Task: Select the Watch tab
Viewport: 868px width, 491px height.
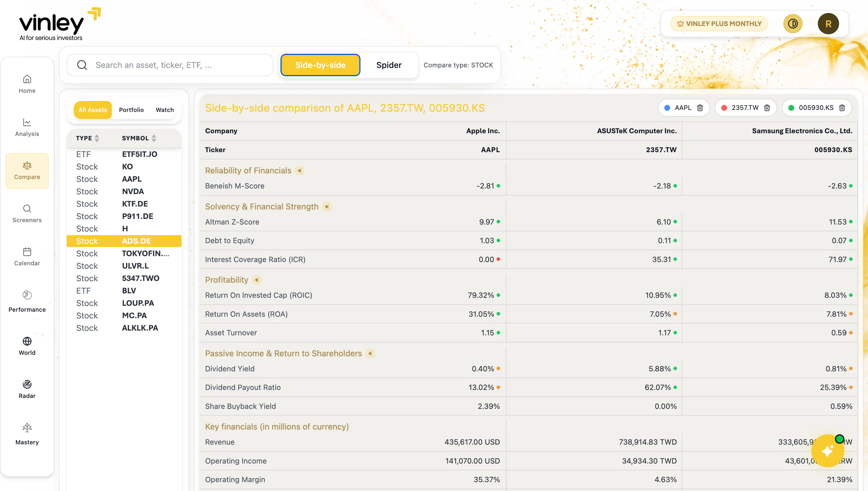Action: 165,110
